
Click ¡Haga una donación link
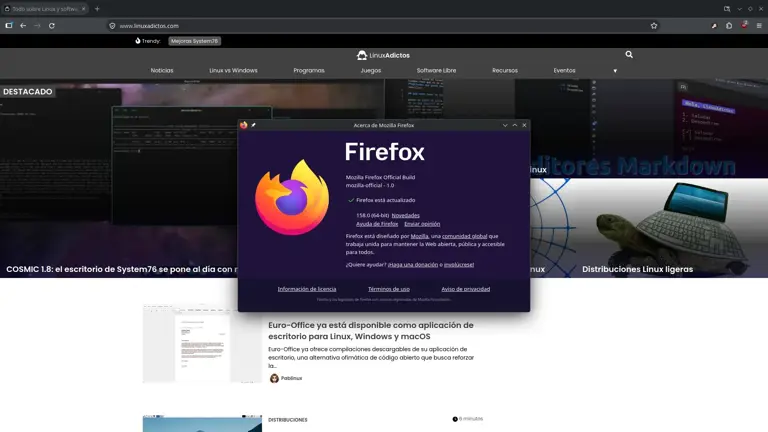click(413, 264)
